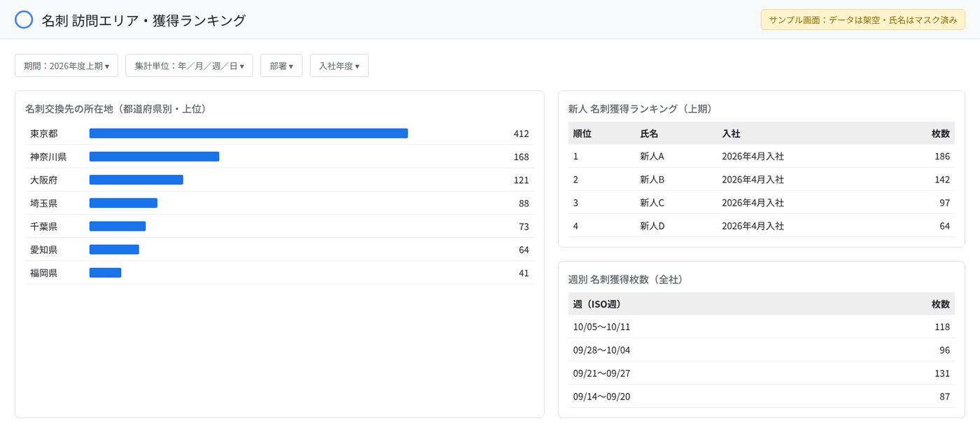Select the 09/28〜10/04 week row
Image resolution: width=980 pixels, height=428 pixels.
[761, 350]
